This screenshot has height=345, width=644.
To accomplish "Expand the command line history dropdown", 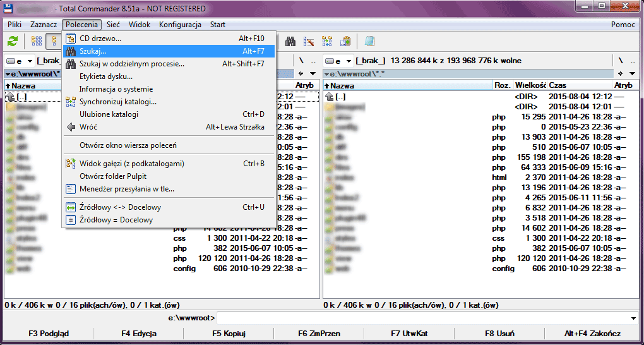I will [633, 318].
